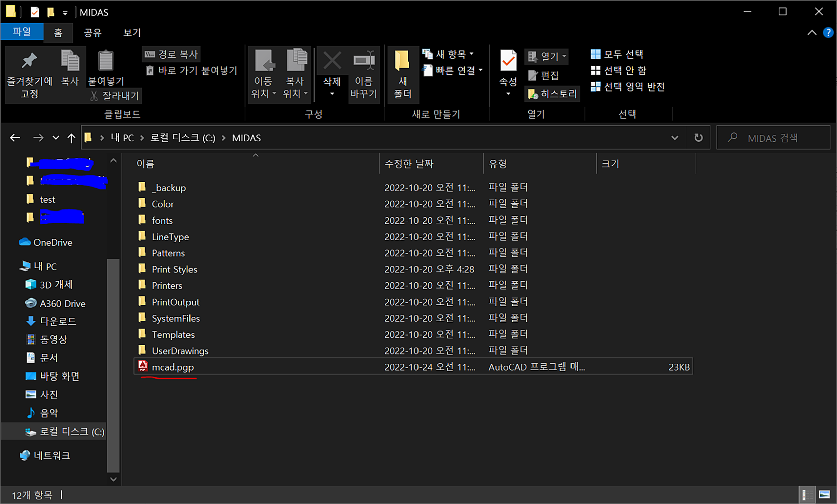Select the SystemFiles folder

click(413, 318)
